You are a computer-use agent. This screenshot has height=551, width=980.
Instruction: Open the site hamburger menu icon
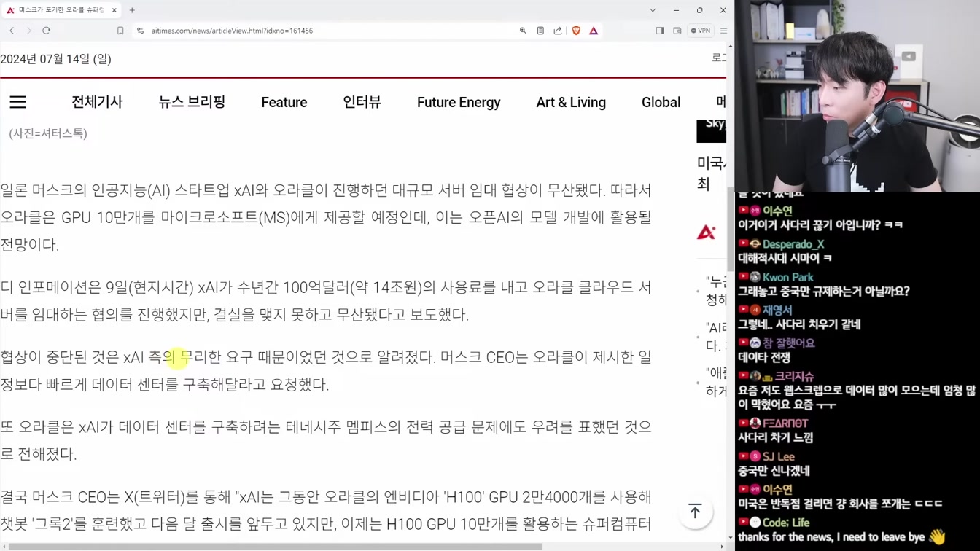(17, 102)
